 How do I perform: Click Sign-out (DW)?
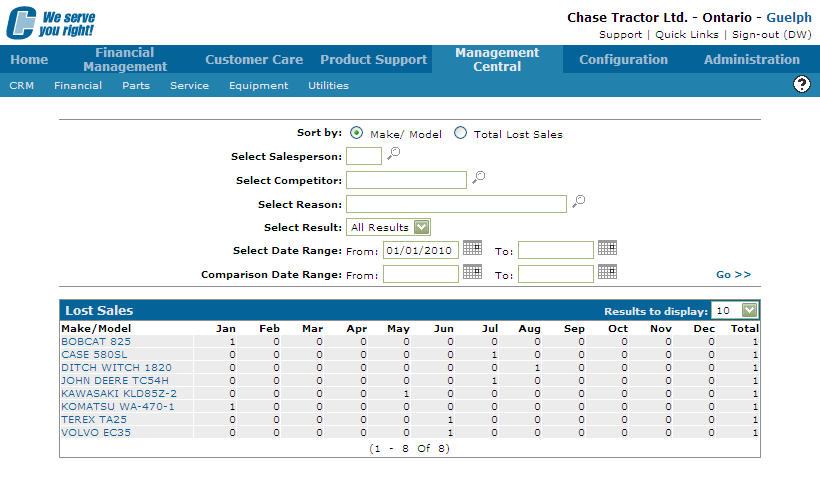pos(771,35)
